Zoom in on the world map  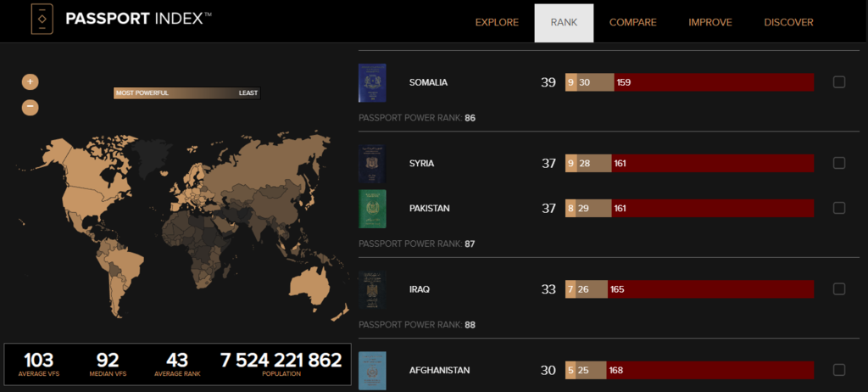[x=31, y=82]
